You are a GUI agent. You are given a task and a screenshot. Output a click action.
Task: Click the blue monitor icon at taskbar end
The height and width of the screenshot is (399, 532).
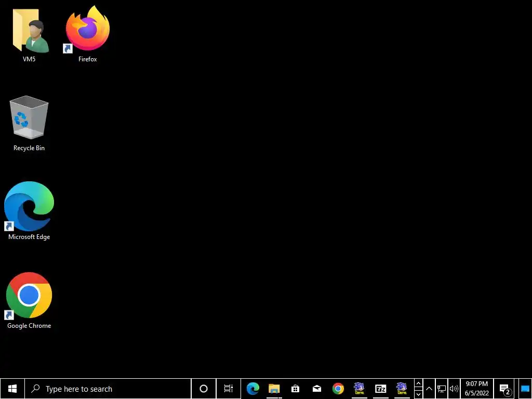pos(525,389)
